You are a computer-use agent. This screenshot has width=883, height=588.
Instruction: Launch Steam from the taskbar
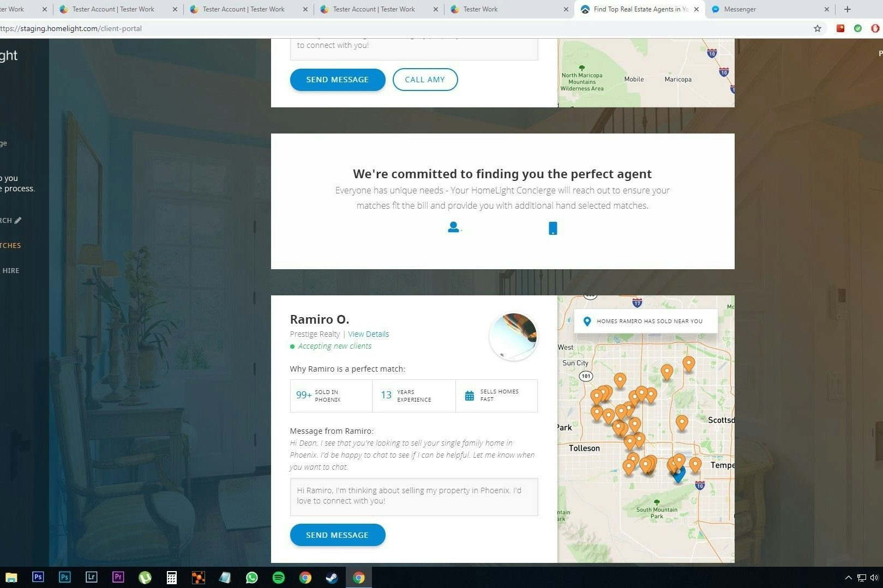coord(332,578)
